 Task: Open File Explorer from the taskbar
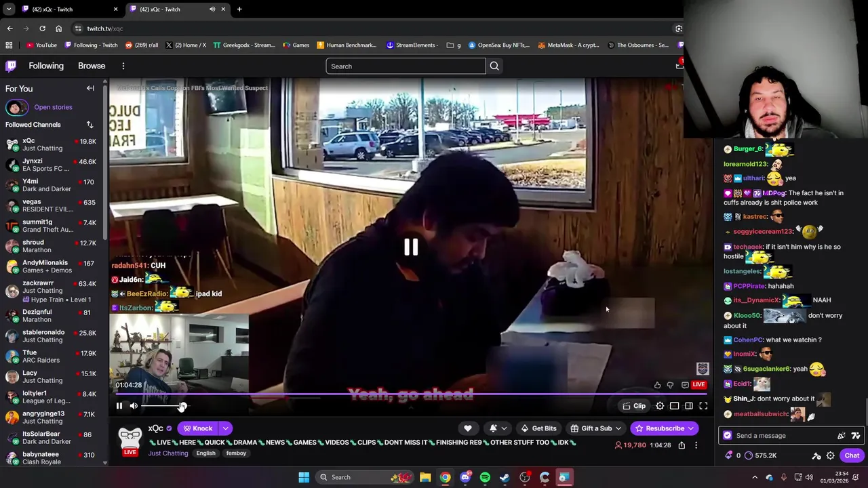tap(425, 477)
